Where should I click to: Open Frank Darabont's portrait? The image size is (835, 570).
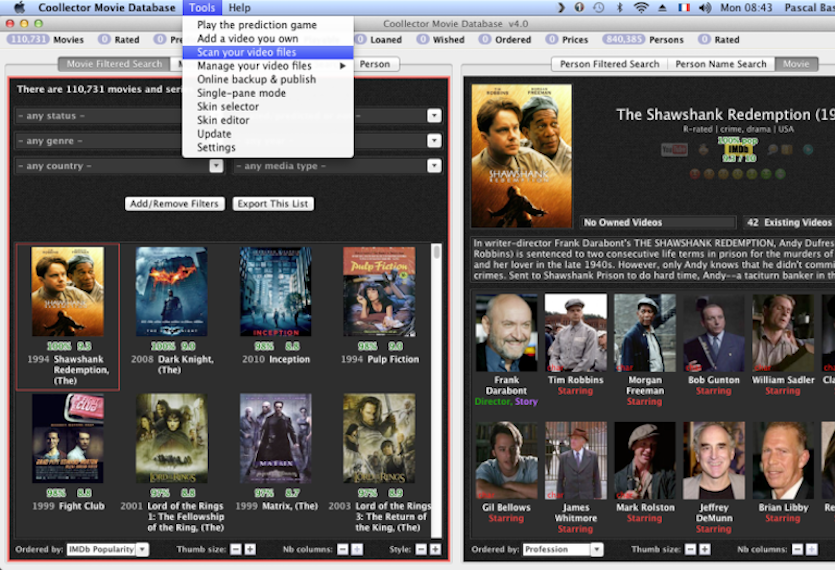point(506,333)
